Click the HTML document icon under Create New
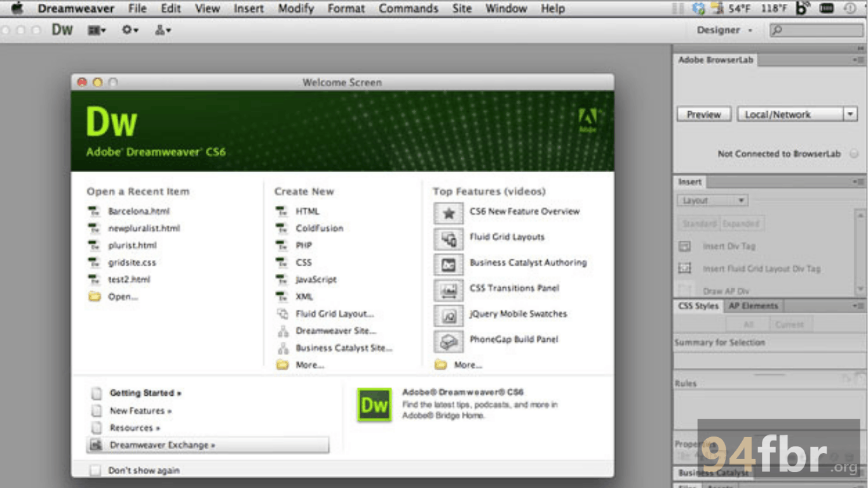868x488 pixels. click(x=282, y=211)
